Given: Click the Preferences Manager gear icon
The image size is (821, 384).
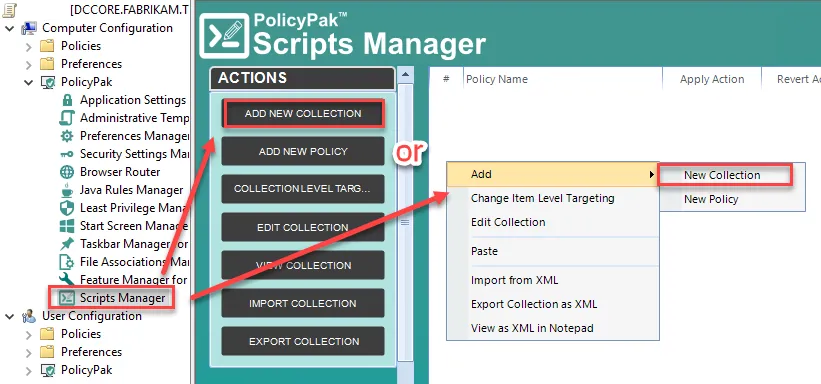Looking at the screenshot, I should (67, 136).
